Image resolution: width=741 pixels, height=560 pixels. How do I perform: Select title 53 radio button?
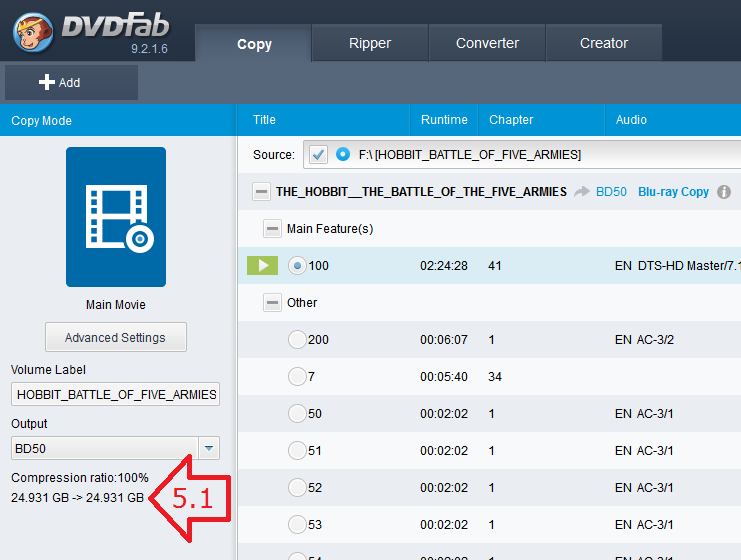(x=297, y=525)
